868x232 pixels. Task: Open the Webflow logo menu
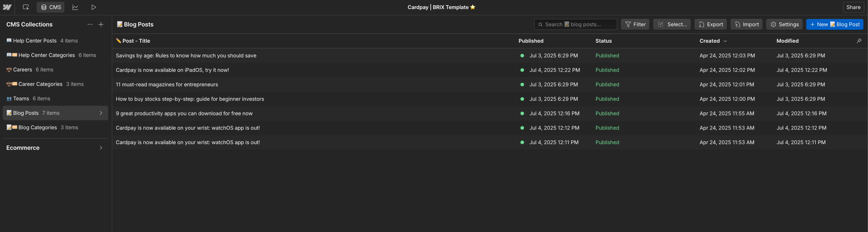click(x=7, y=7)
